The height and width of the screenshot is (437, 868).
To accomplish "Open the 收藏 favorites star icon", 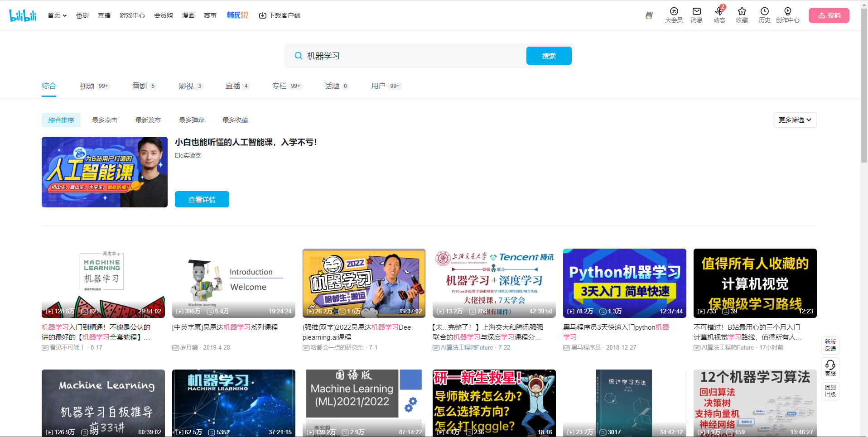I will (x=742, y=12).
